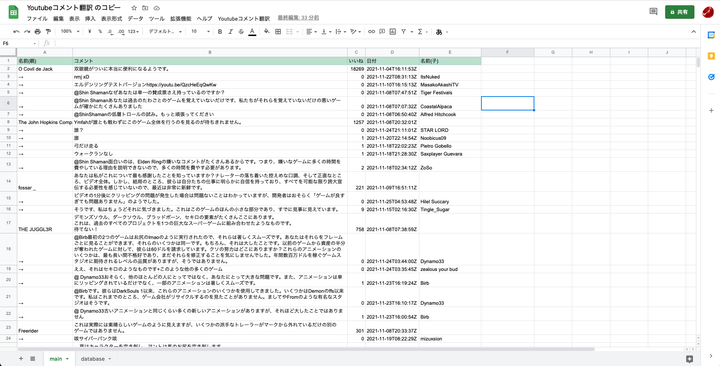Select the cell containing 'CoastalAlpaca'
Image resolution: width=720 pixels, height=366 pixels.
pos(450,103)
